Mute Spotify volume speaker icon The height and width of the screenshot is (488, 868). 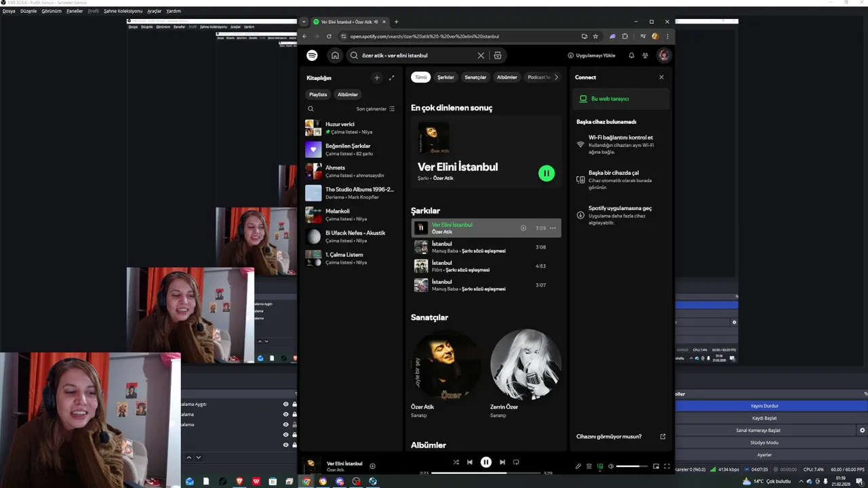coord(611,466)
